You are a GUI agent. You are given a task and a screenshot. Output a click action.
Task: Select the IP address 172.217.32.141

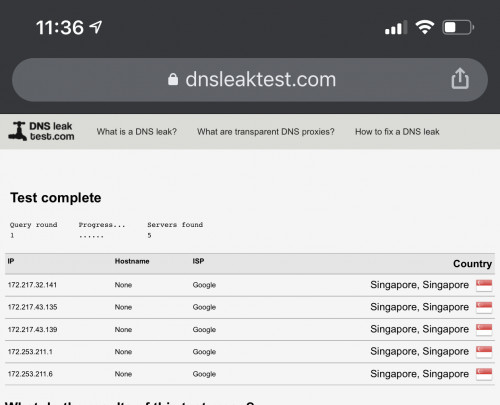[x=32, y=285]
